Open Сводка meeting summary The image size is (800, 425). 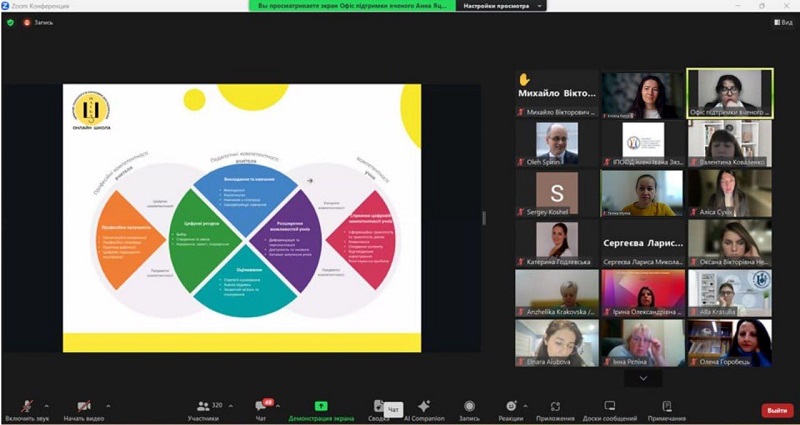point(378,411)
